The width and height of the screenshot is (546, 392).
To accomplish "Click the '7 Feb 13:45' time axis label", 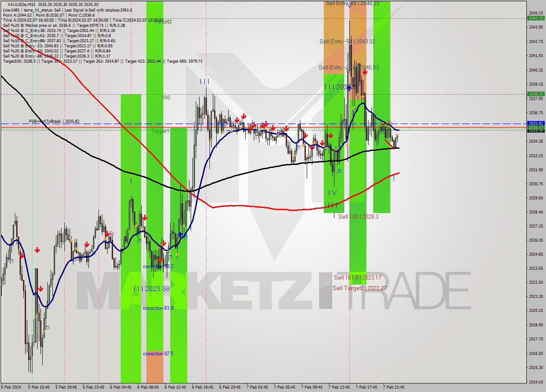I will pyautogui.click(x=339, y=387).
